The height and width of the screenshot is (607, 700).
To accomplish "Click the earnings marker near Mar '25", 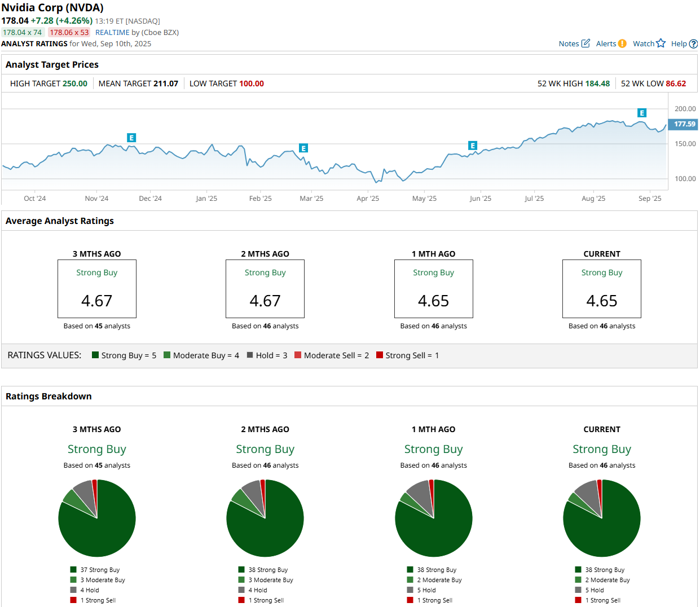I will [303, 148].
